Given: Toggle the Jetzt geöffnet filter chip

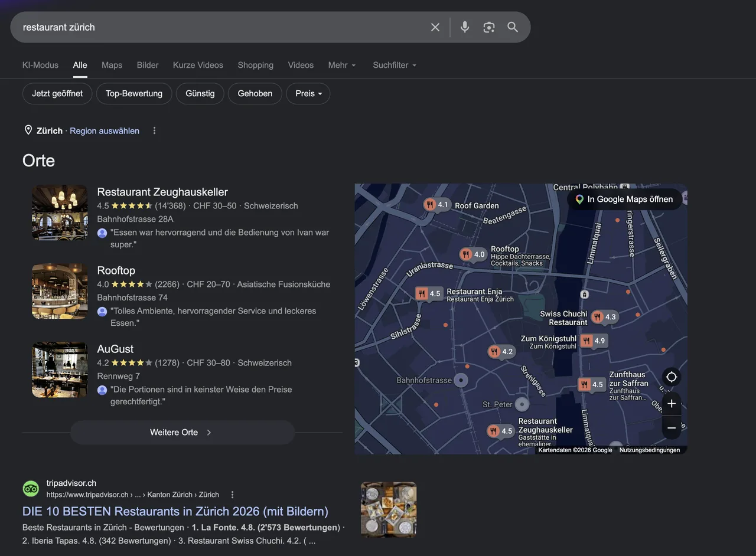Looking at the screenshot, I should pos(57,93).
